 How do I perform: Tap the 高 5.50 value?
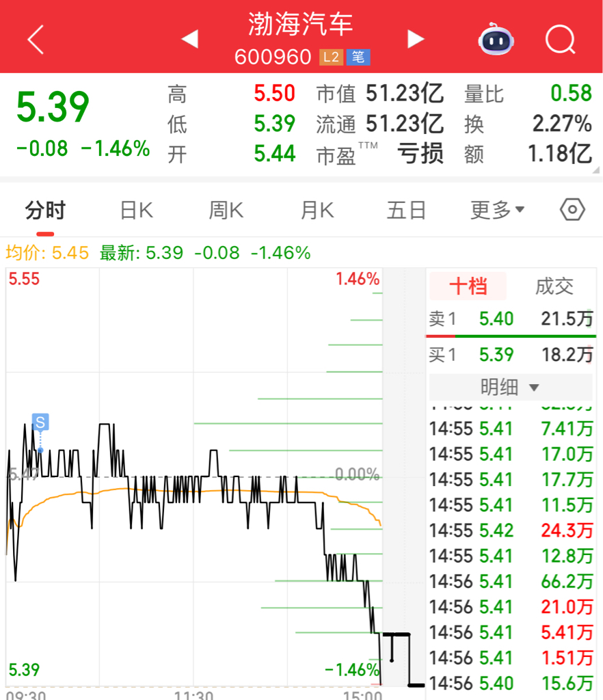pos(275,94)
